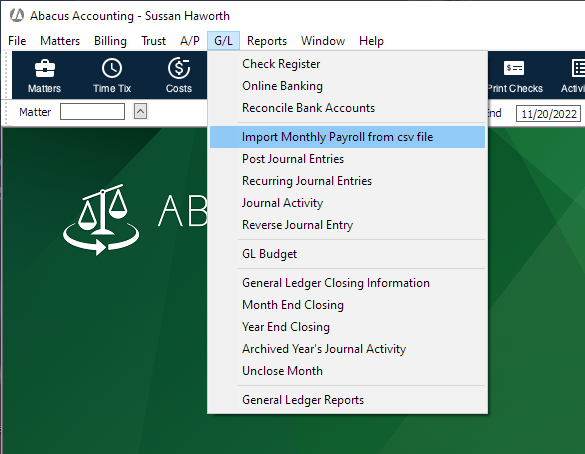Select Post Journal Entries
The image size is (585, 454).
[x=347, y=159]
